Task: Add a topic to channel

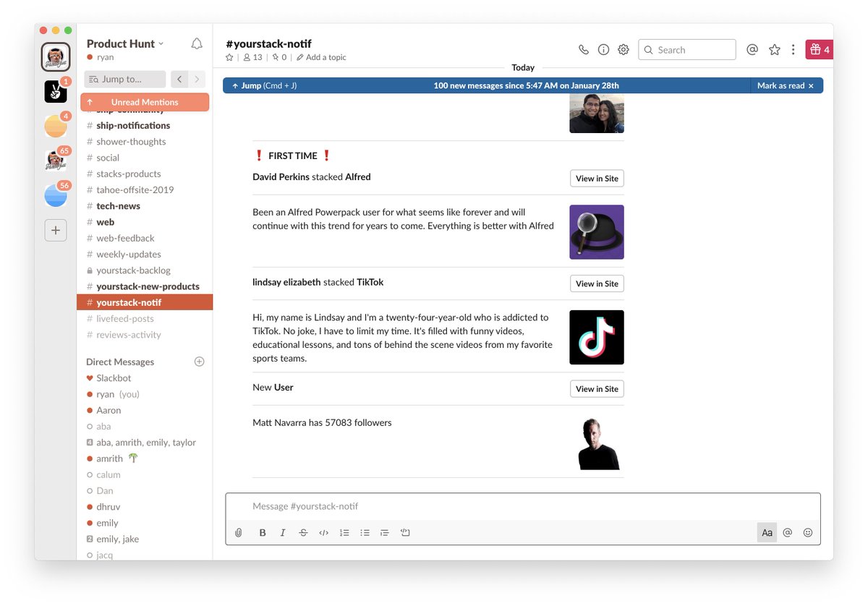Action: pos(321,57)
